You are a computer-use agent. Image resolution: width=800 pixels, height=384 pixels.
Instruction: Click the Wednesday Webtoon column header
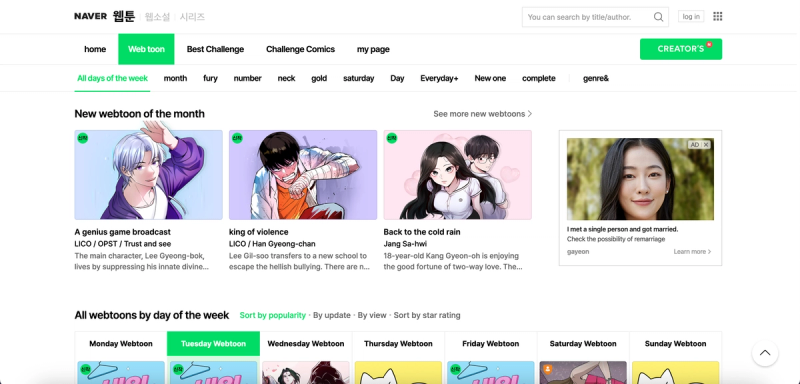(x=306, y=344)
